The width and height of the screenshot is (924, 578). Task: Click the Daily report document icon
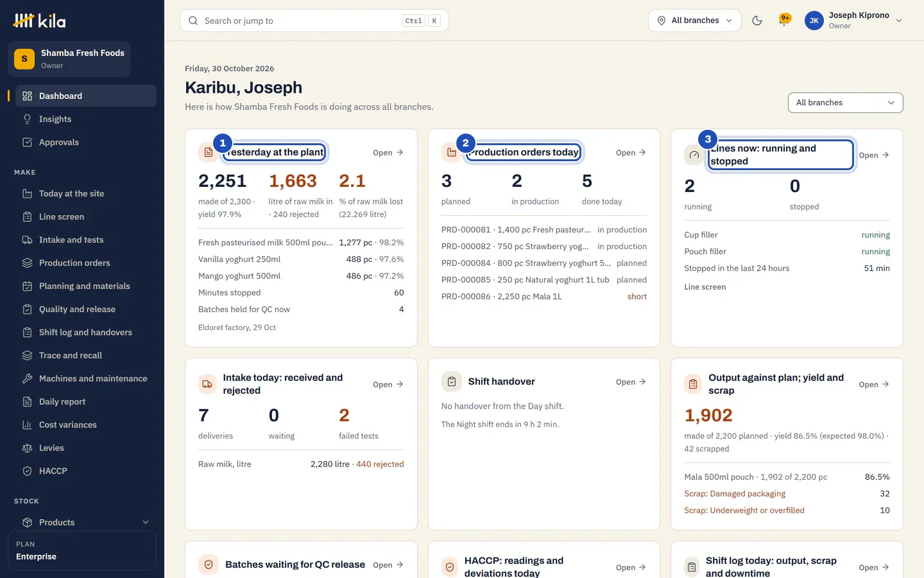coord(27,401)
